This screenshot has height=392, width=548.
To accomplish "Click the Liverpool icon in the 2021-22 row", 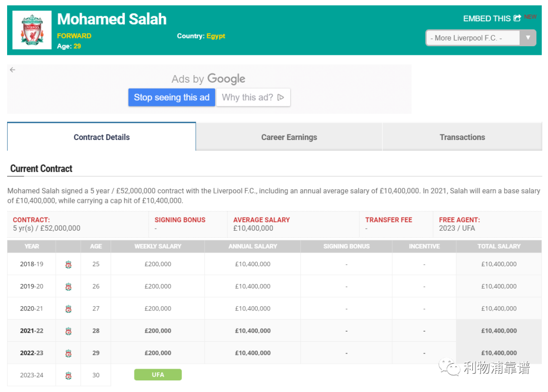I will (x=68, y=331).
